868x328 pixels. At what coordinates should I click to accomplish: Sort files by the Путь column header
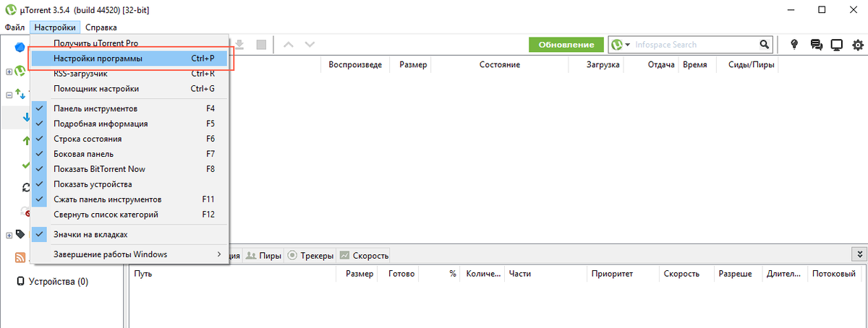click(233, 274)
